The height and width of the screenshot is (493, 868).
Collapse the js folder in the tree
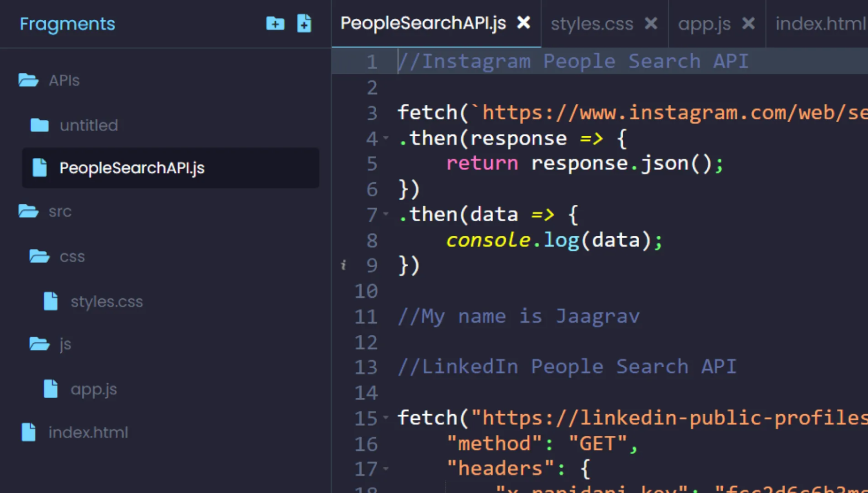(39, 344)
